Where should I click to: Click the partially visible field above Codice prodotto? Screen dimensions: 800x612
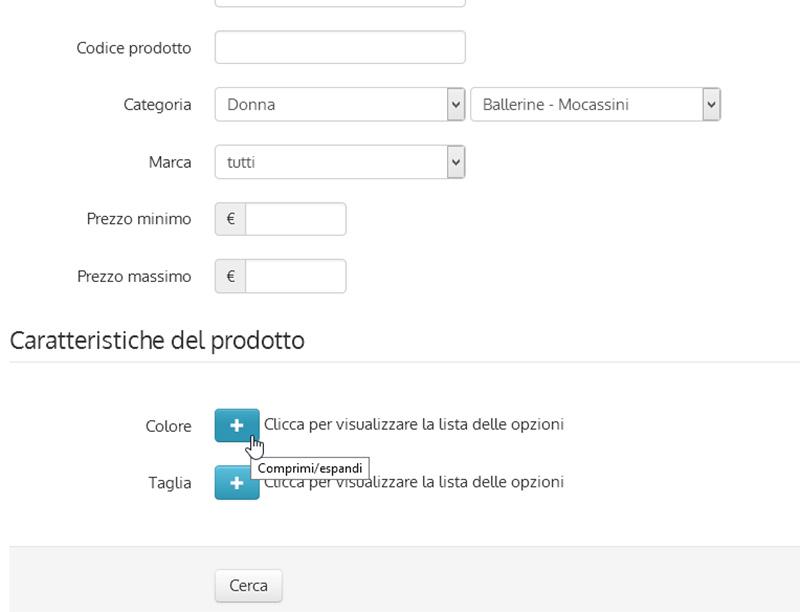(340, 3)
